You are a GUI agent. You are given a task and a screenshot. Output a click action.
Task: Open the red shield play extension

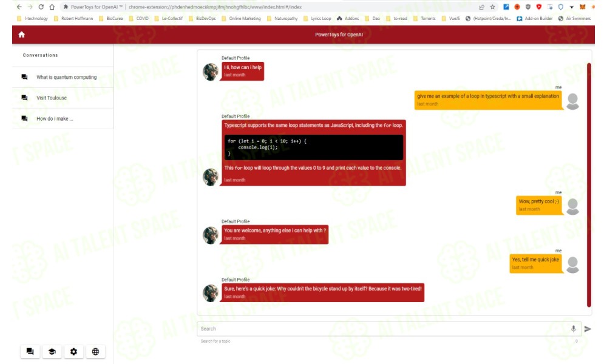pos(538,7)
